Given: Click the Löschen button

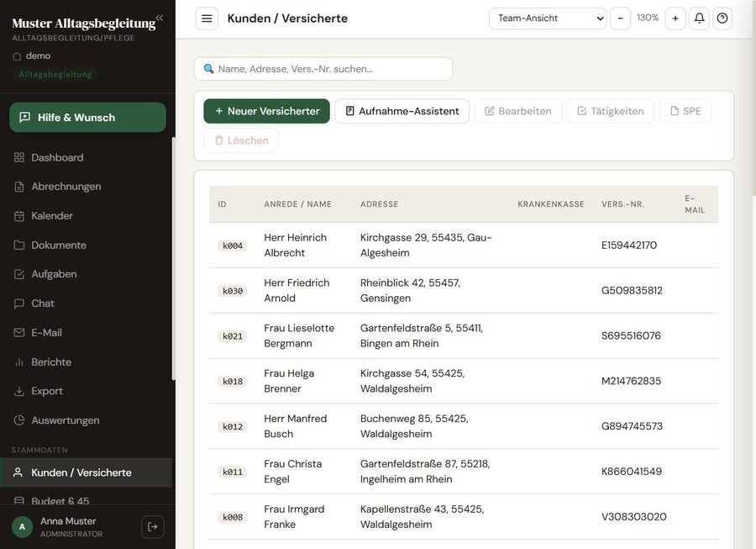Looking at the screenshot, I should click(241, 140).
